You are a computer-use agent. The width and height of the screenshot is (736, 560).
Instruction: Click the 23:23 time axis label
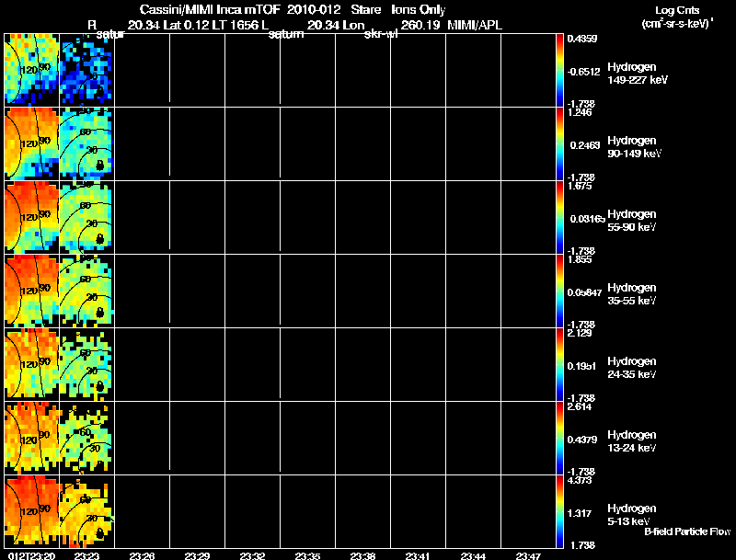[86, 556]
